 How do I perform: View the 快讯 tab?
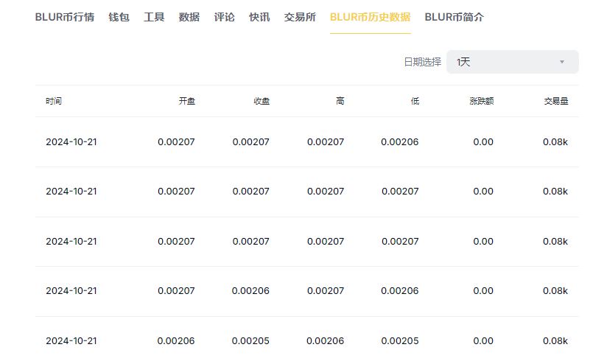pos(259,17)
